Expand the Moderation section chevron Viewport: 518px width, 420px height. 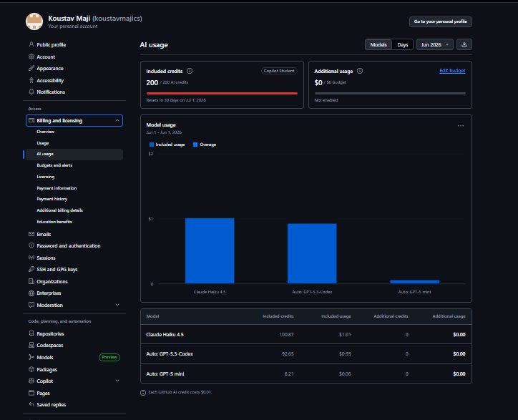coord(117,305)
